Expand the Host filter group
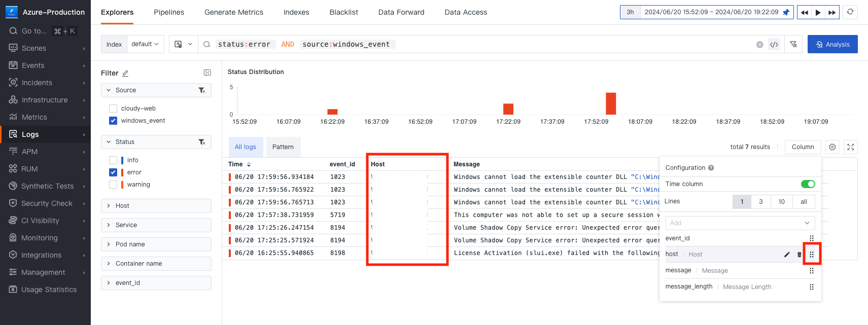 [156, 206]
